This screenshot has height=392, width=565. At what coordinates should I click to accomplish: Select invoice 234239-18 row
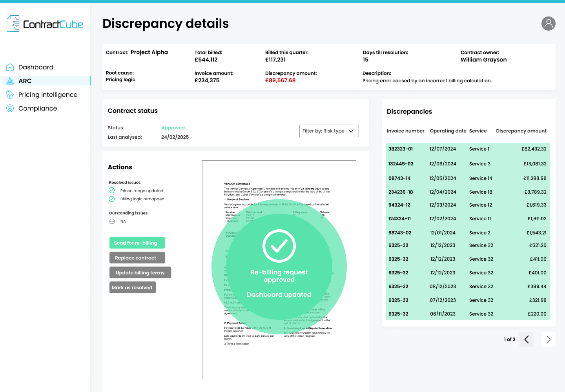tap(468, 192)
